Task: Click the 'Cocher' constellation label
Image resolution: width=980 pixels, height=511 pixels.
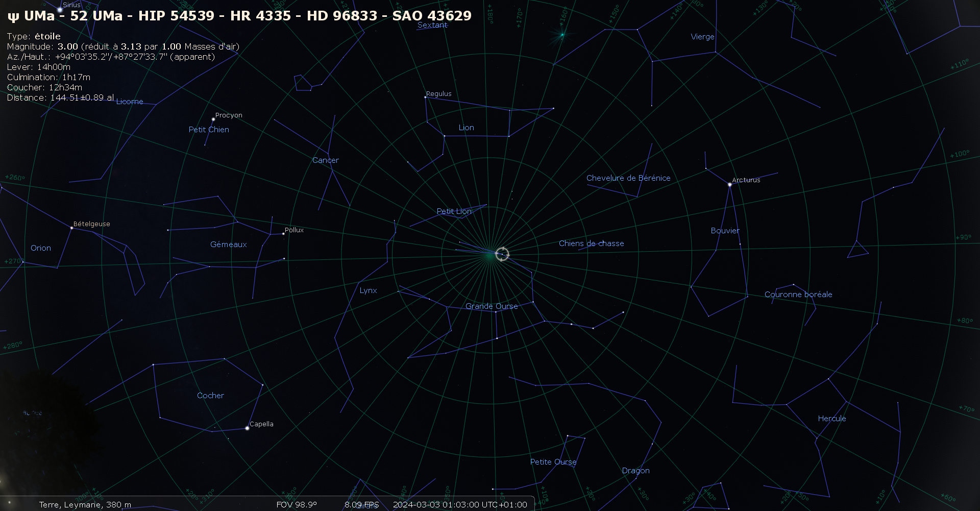Action: [x=210, y=396]
